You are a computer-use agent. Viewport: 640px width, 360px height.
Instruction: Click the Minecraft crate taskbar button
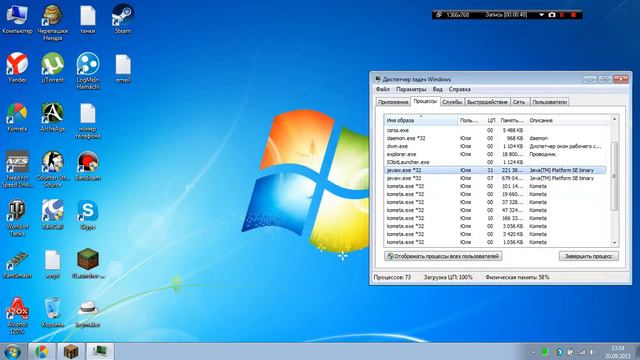(71, 351)
